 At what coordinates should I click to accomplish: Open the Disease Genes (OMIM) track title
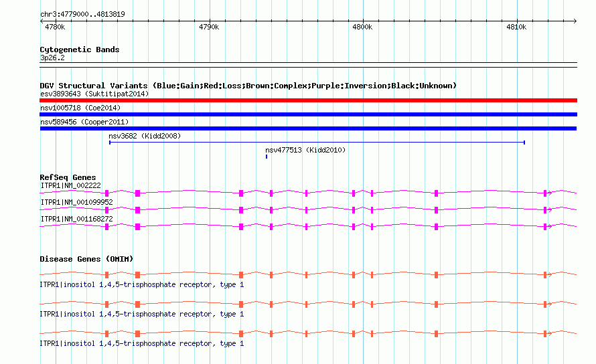(86, 259)
